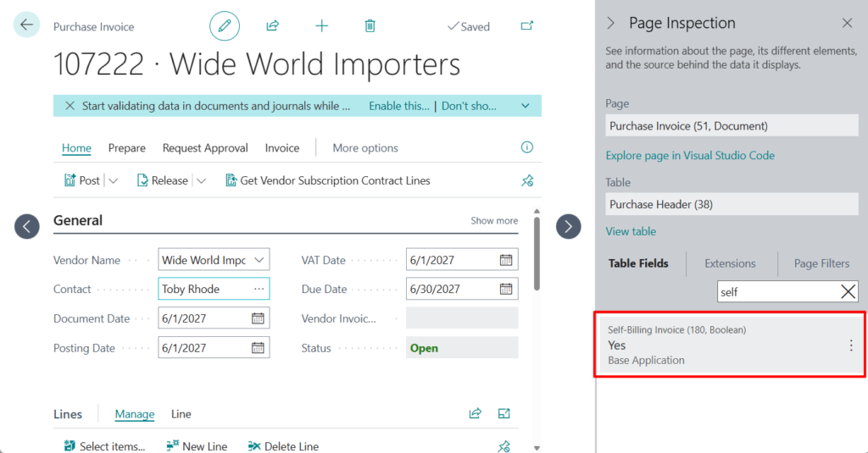Expand the notification bar chevron
This screenshot has width=868, height=453.
pyautogui.click(x=526, y=106)
